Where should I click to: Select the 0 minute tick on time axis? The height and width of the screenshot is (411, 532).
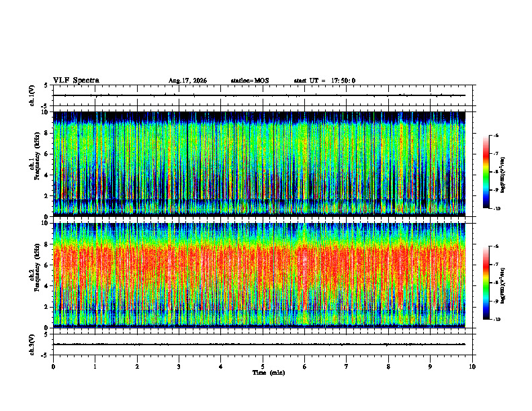[x=53, y=367]
